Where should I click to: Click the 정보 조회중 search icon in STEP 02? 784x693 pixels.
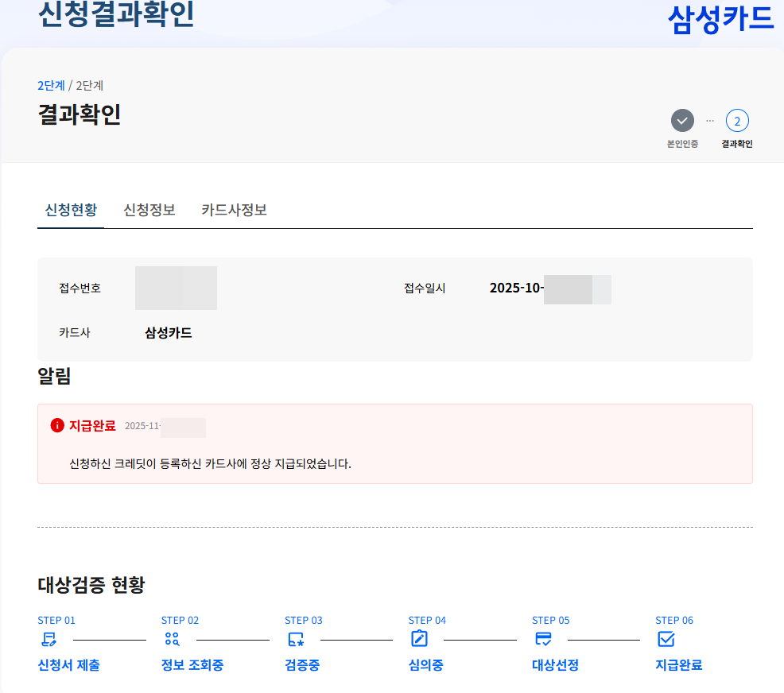point(173,638)
